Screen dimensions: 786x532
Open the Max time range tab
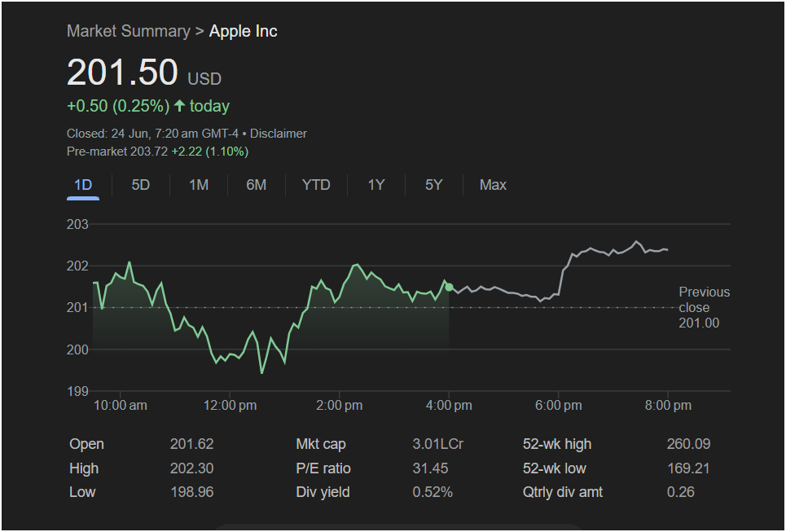[493, 185]
